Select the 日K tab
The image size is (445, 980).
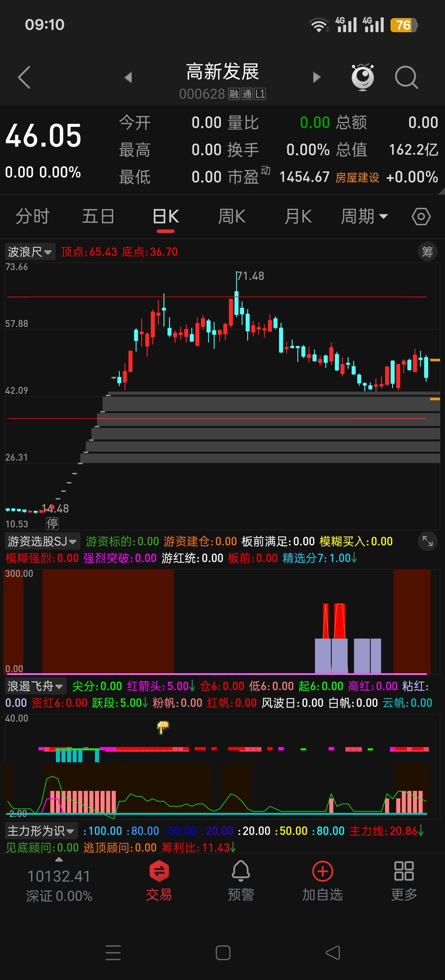(165, 217)
